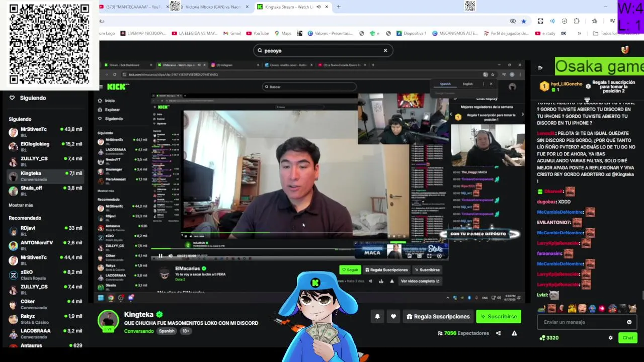Screen dimensions: 644x362
Task: Click the green Suscribirse button
Action: [x=499, y=316]
